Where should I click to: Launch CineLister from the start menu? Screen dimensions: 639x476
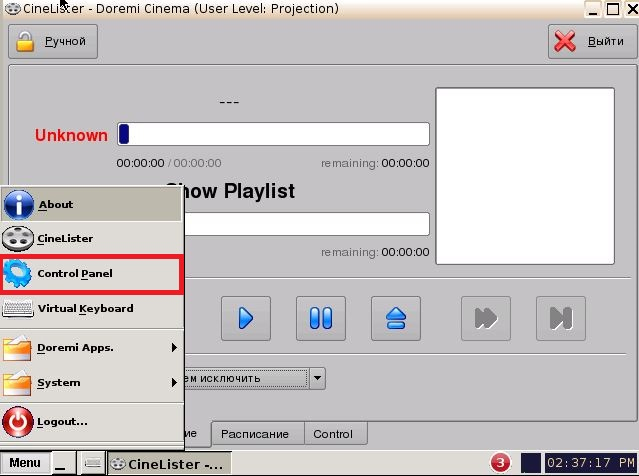pos(92,238)
